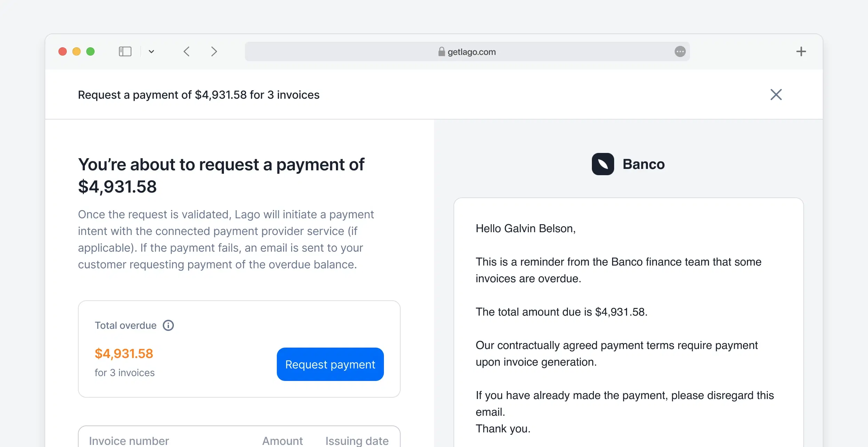Viewport: 868px width, 447px height.
Task: Select the Invoice number column header
Action: [x=129, y=440]
